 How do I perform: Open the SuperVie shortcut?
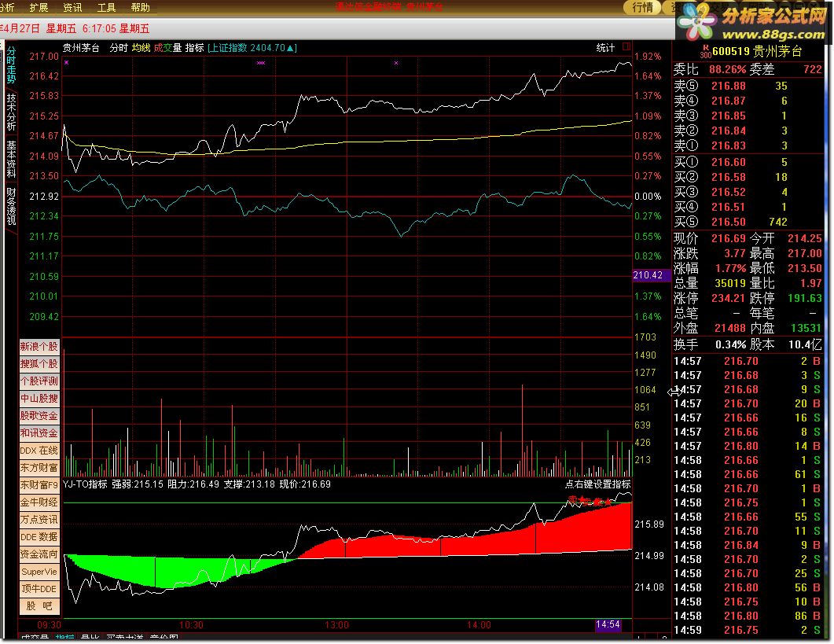click(x=39, y=572)
